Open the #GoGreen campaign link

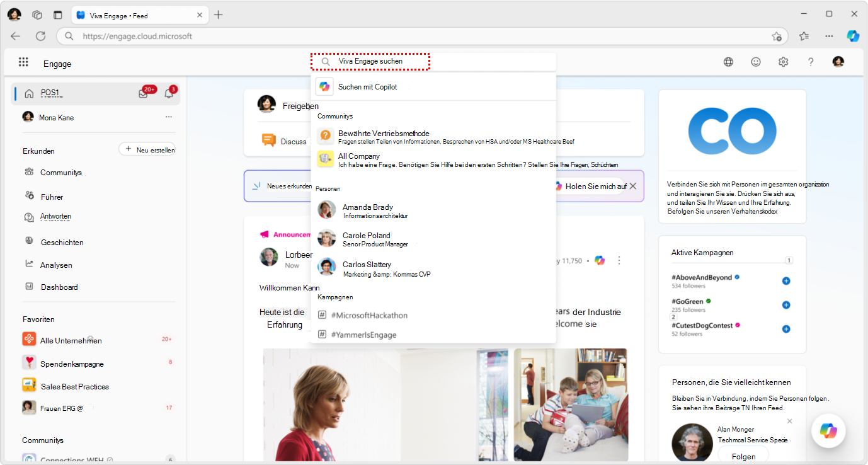687,301
